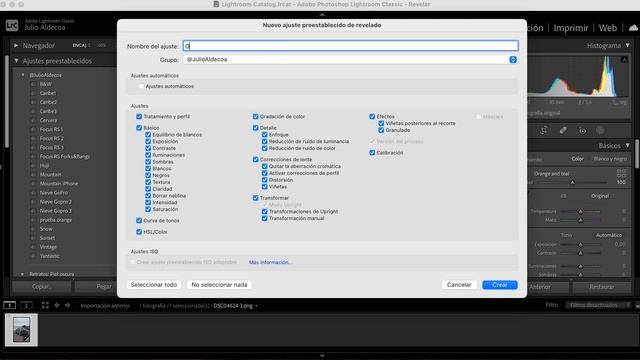Select the photo thumbnail in filmstrip

[x=21, y=330]
